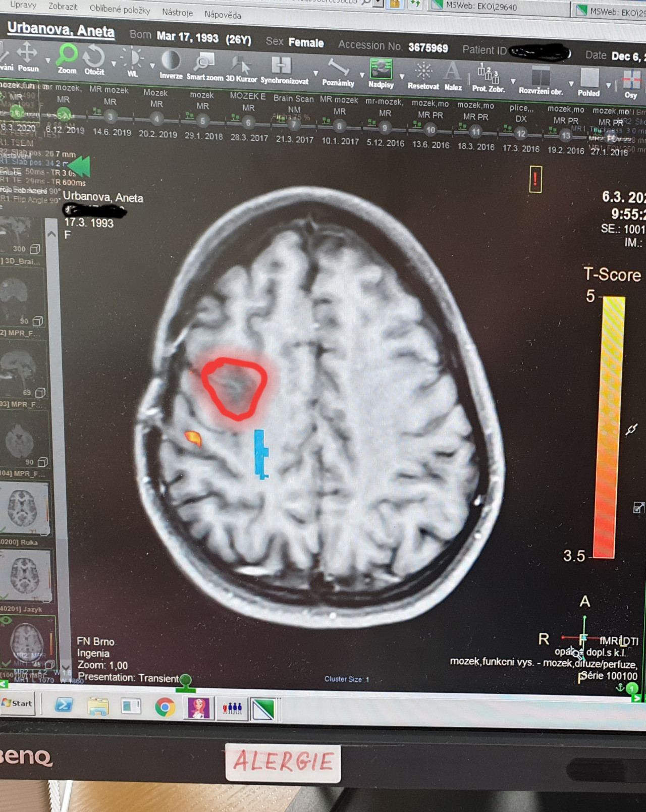
Task: Select study marker 10 dated 13.6.2016
Action: coord(430,130)
